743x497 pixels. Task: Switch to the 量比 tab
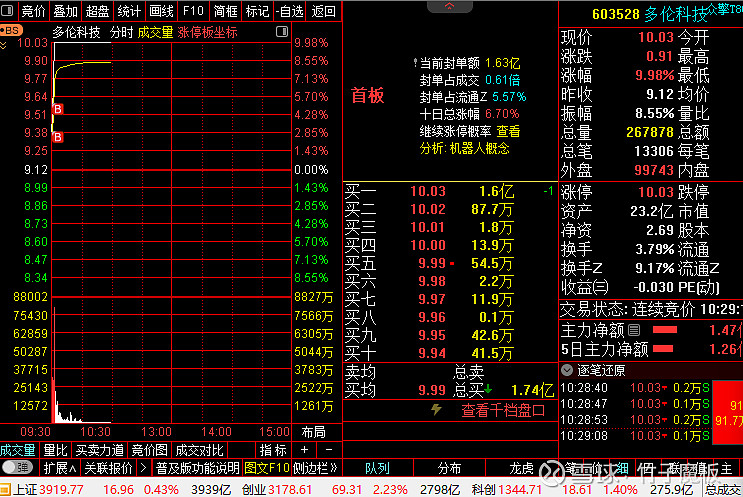55,450
